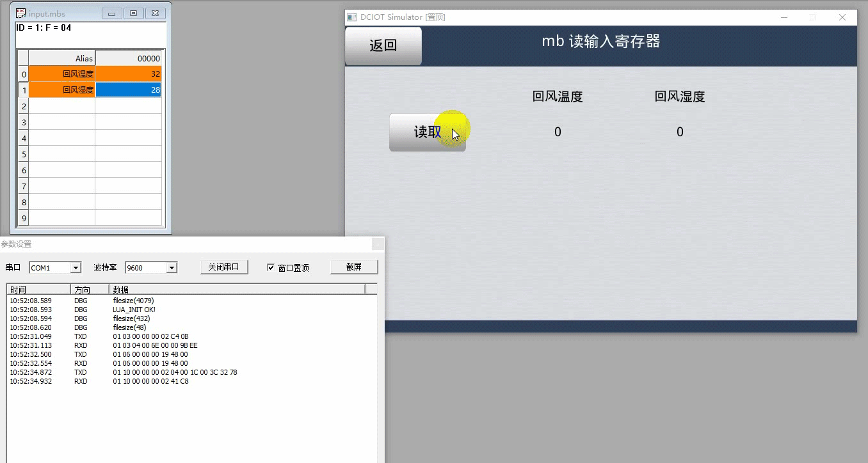This screenshot has width=868, height=463.
Task: Click the 0 value under the 回风温度 label
Action: coord(558,132)
